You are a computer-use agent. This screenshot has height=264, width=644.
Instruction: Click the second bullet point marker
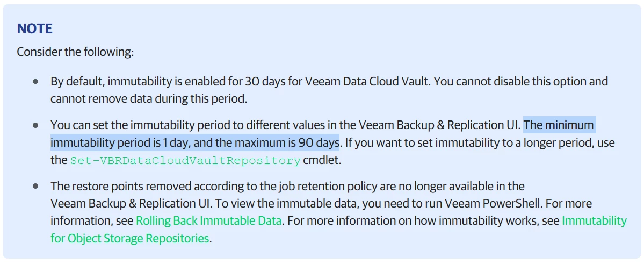tap(35, 125)
